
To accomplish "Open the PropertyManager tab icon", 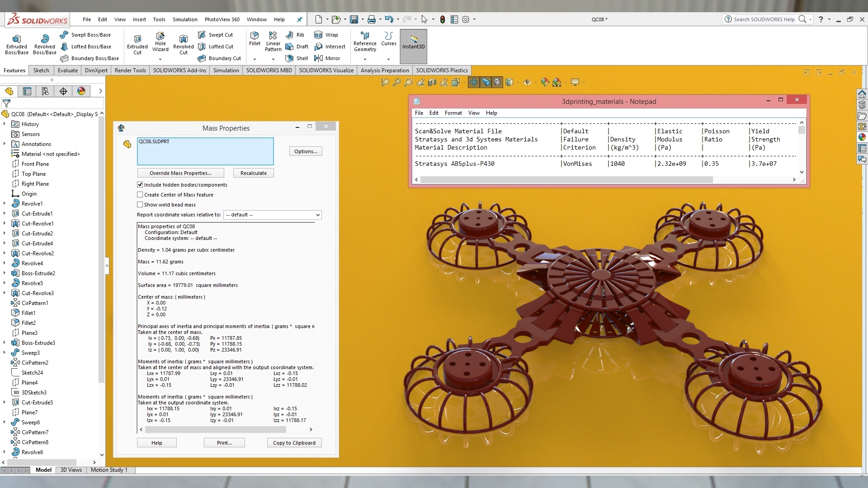I will click(27, 91).
